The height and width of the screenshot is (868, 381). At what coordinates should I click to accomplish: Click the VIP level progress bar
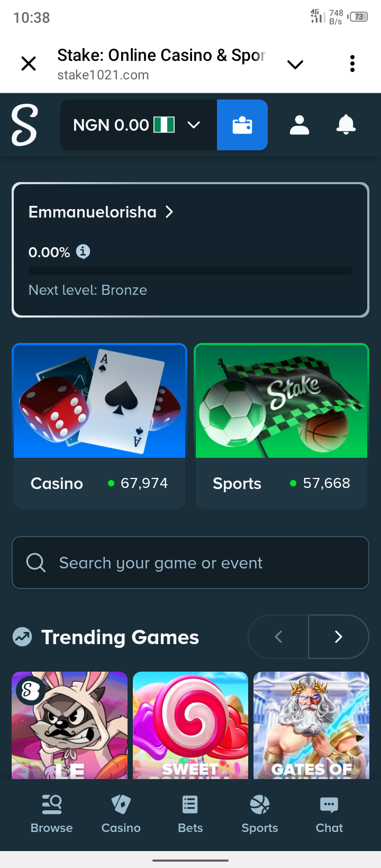point(190,272)
